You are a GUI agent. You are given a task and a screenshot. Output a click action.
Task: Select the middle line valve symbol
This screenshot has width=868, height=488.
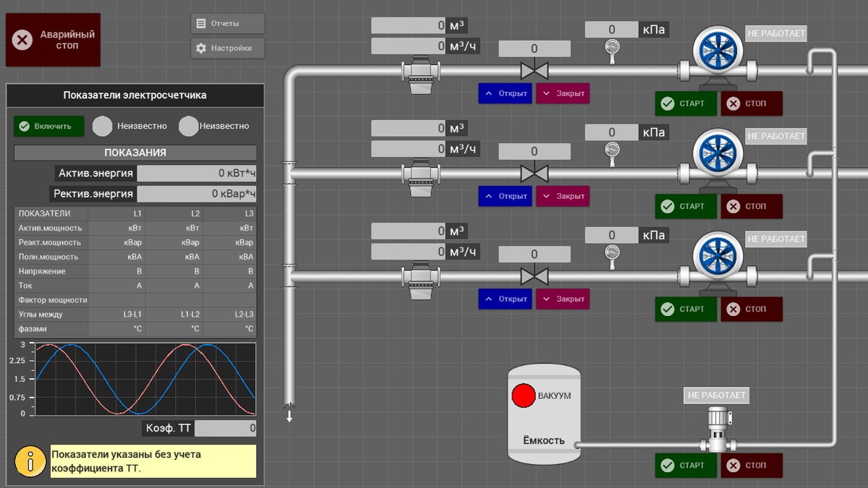[535, 174]
